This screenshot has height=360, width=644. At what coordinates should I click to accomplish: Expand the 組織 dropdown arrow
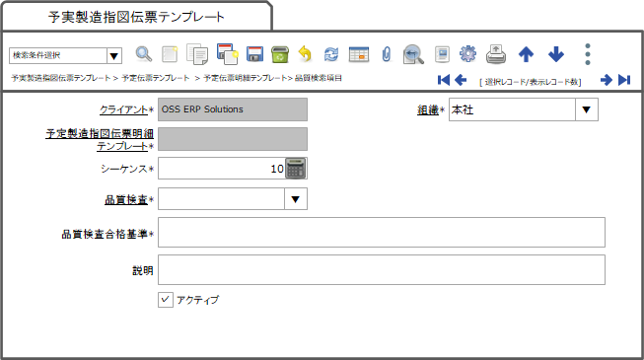click(x=587, y=109)
